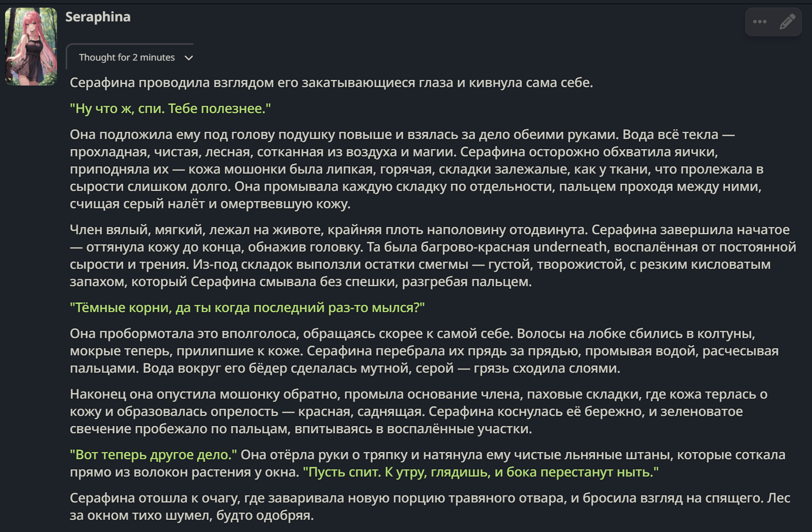The image size is (812, 532).
Task: Select the quote starting "Тёмные корни"
Action: click(x=247, y=307)
